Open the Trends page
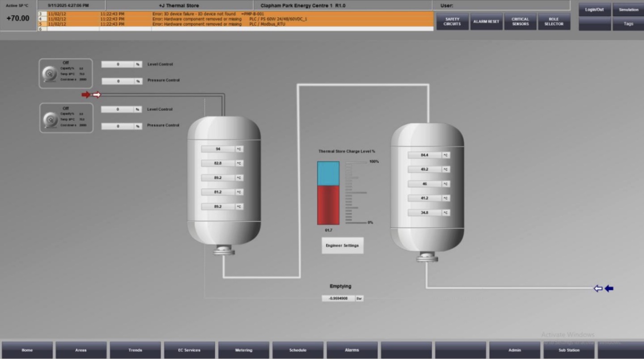Image resolution: width=644 pixels, height=359 pixels. point(135,350)
